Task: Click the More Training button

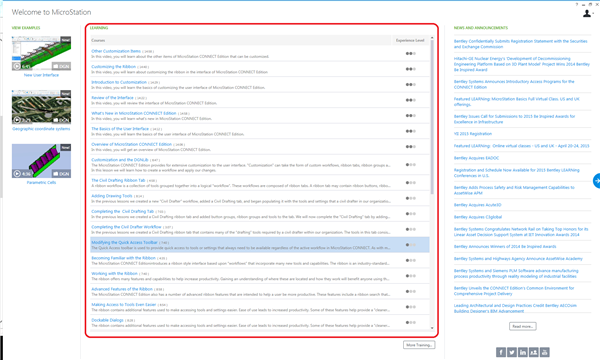Action: [x=419, y=345]
